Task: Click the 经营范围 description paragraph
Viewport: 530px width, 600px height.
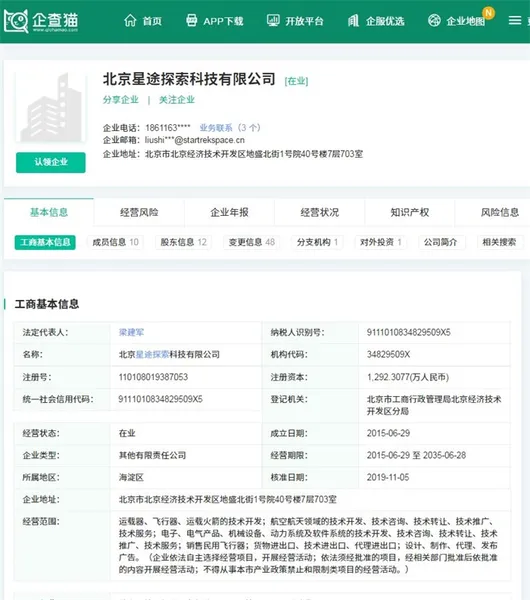Action: click(x=308, y=545)
